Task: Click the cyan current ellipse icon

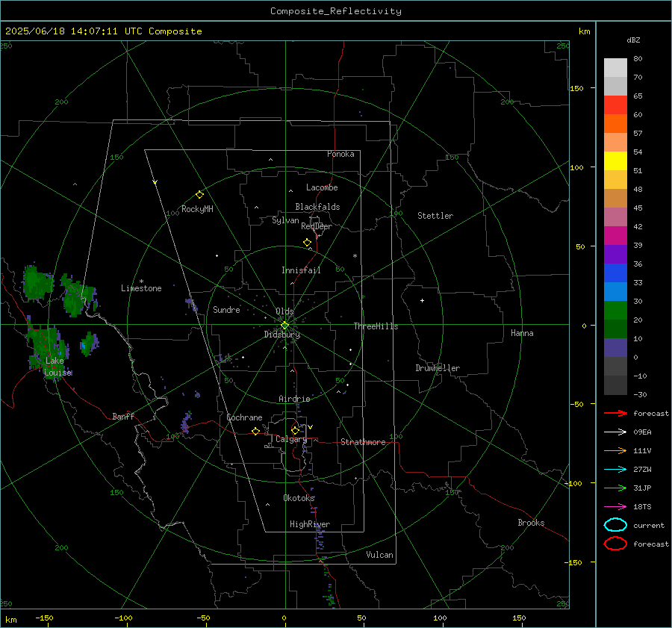Action: [x=615, y=525]
